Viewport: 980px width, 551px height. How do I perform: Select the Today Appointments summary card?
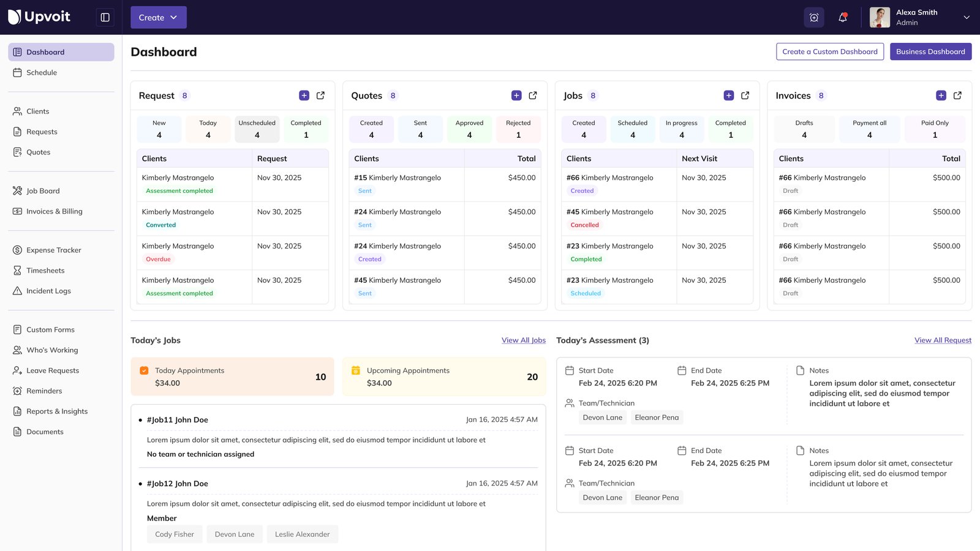point(232,376)
